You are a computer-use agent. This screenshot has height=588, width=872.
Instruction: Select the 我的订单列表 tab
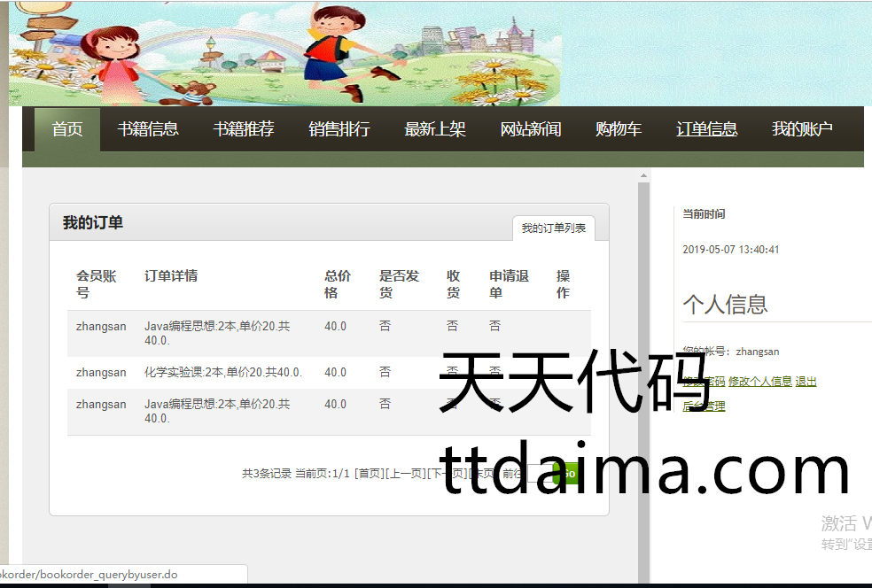coord(554,228)
